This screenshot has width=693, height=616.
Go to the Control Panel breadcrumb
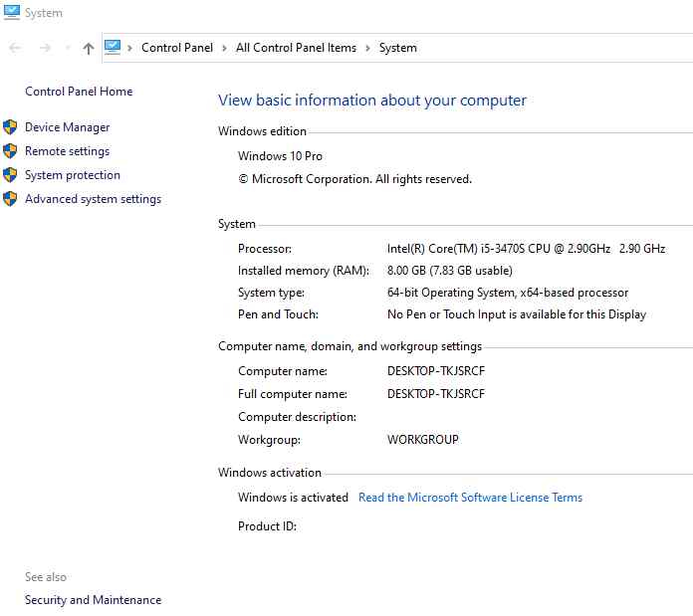(177, 48)
